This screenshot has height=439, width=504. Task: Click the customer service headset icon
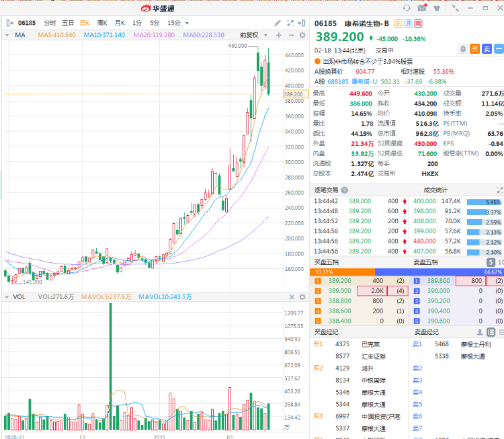point(407,8)
